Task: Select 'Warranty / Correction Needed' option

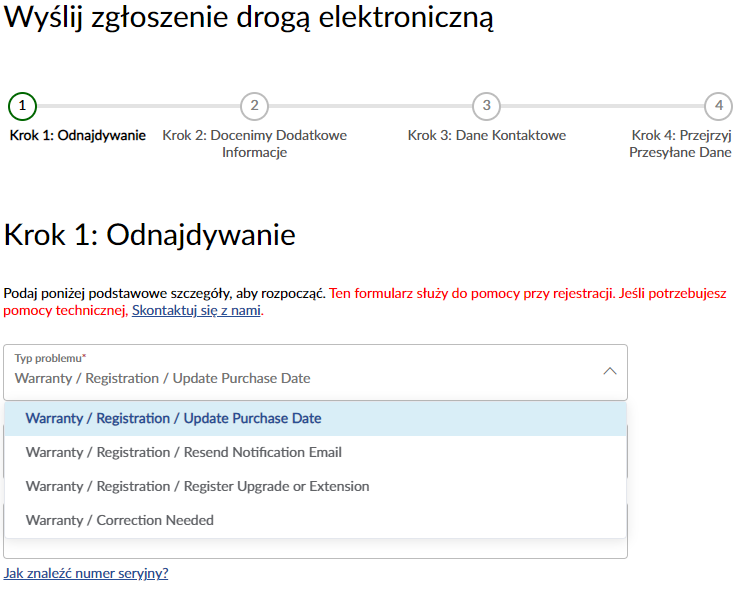Action: 120,521
